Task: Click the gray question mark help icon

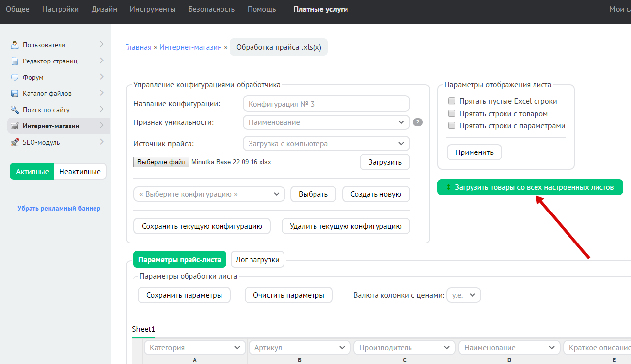Action: (x=418, y=122)
